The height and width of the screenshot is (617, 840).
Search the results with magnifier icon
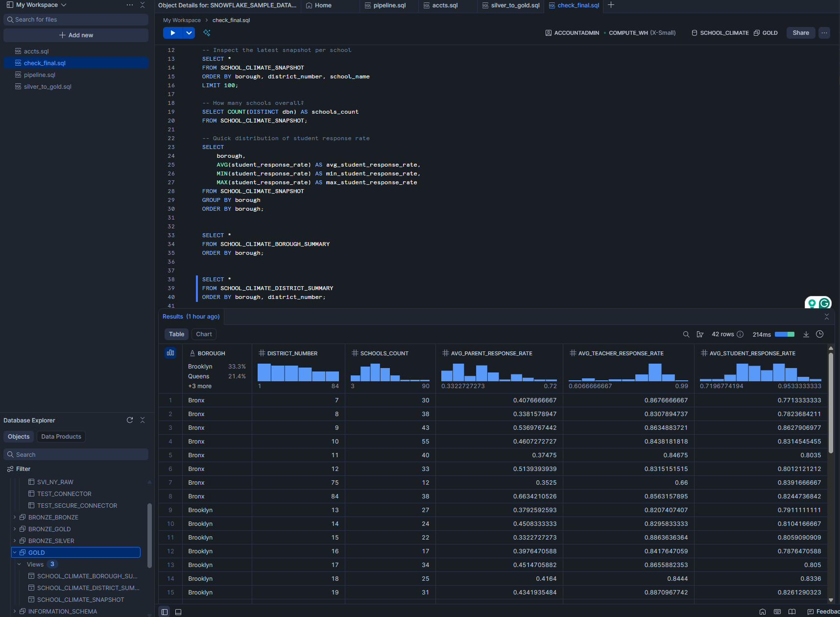686,334
